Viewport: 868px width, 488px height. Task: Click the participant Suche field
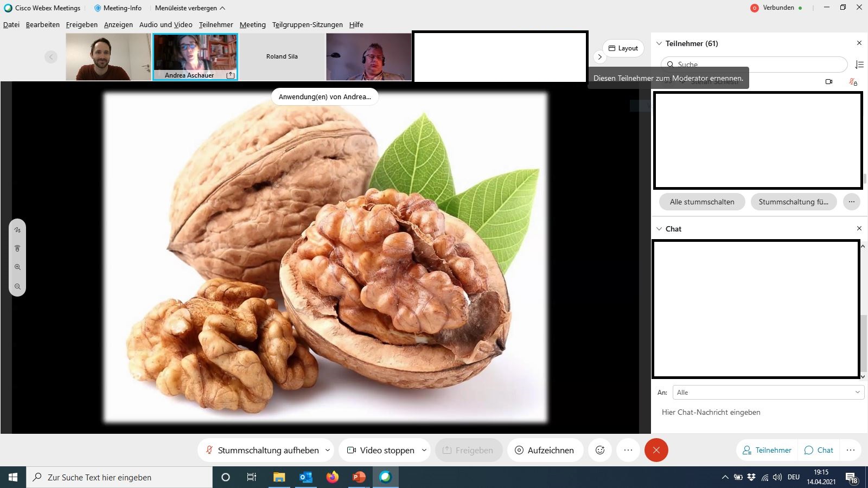click(754, 65)
